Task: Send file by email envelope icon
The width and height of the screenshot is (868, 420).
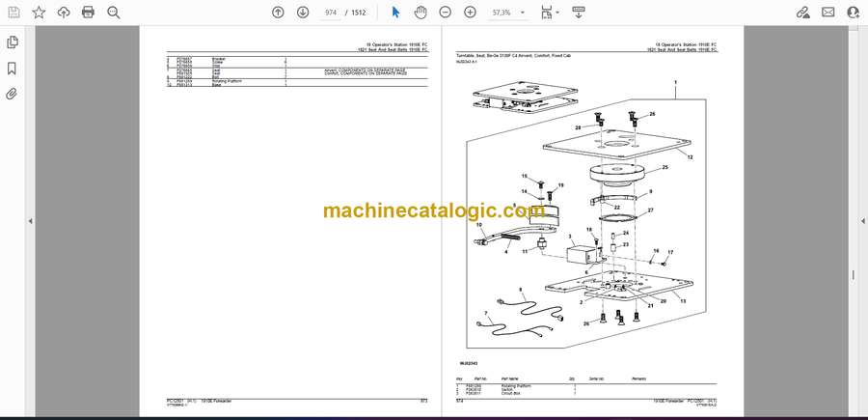Action: click(x=828, y=13)
